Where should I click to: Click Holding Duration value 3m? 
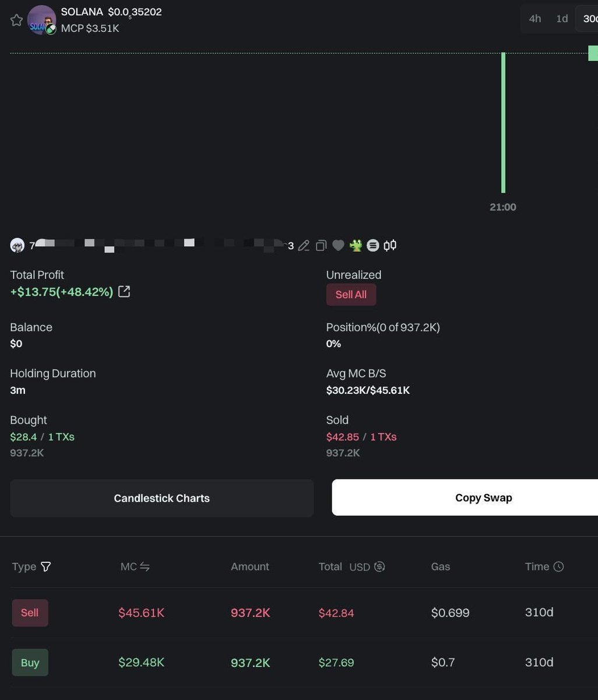pyautogui.click(x=17, y=390)
